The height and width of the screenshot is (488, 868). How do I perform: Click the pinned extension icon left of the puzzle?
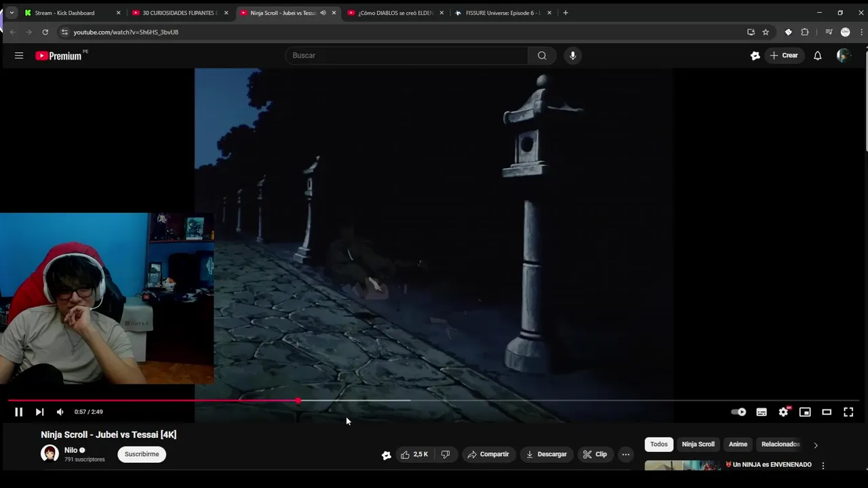pos(788,32)
